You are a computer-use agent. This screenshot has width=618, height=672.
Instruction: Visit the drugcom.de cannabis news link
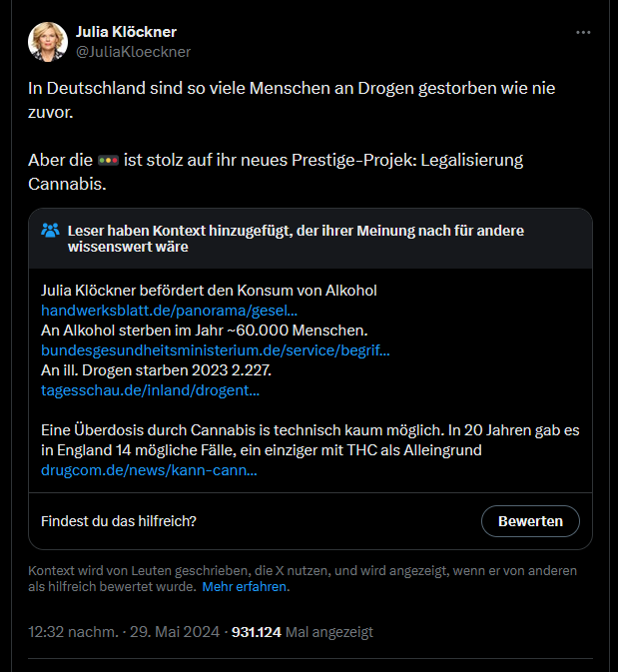tap(149, 470)
